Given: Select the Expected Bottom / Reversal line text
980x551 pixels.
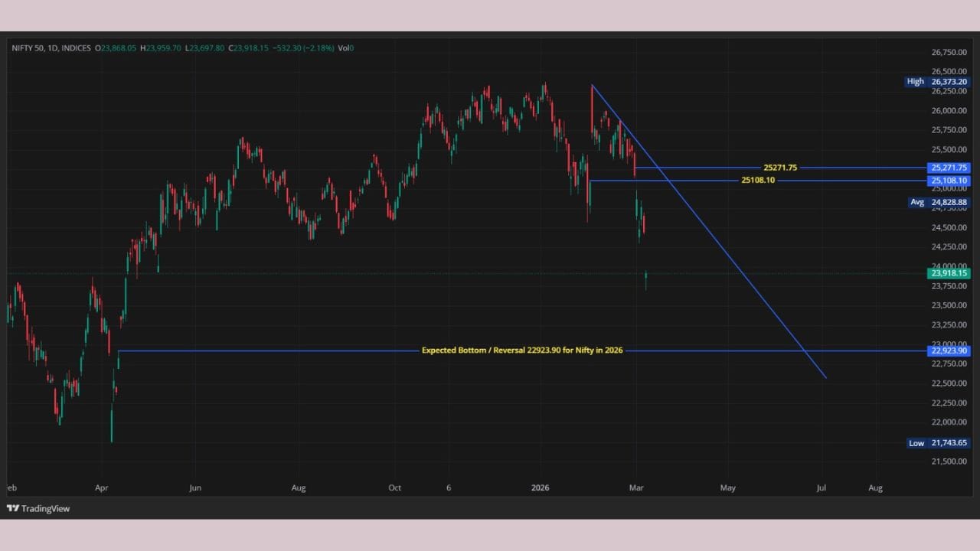Looking at the screenshot, I should pyautogui.click(x=522, y=350).
